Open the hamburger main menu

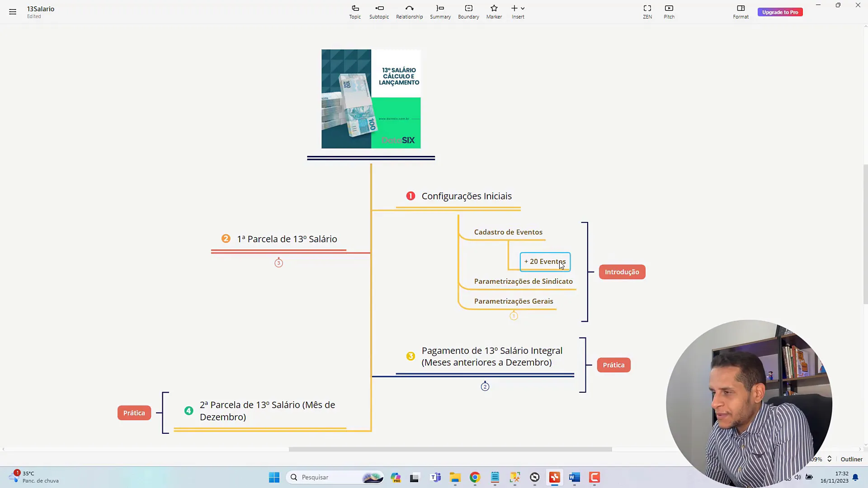[13, 12]
